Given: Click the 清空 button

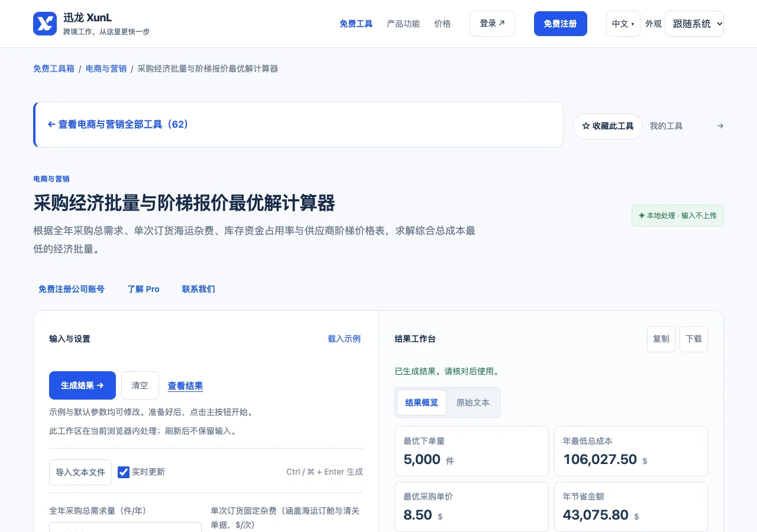Looking at the screenshot, I should (x=140, y=385).
